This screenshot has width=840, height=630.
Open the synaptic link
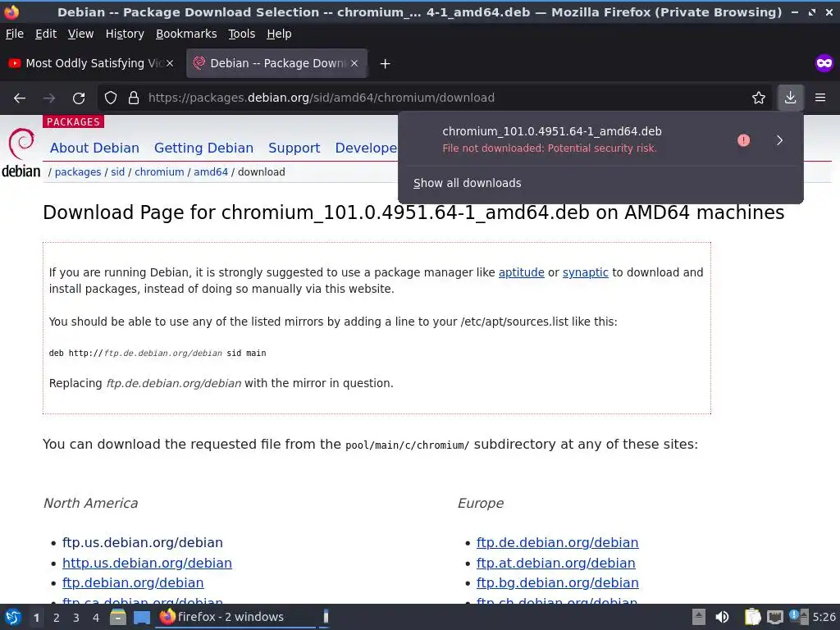pyautogui.click(x=585, y=272)
